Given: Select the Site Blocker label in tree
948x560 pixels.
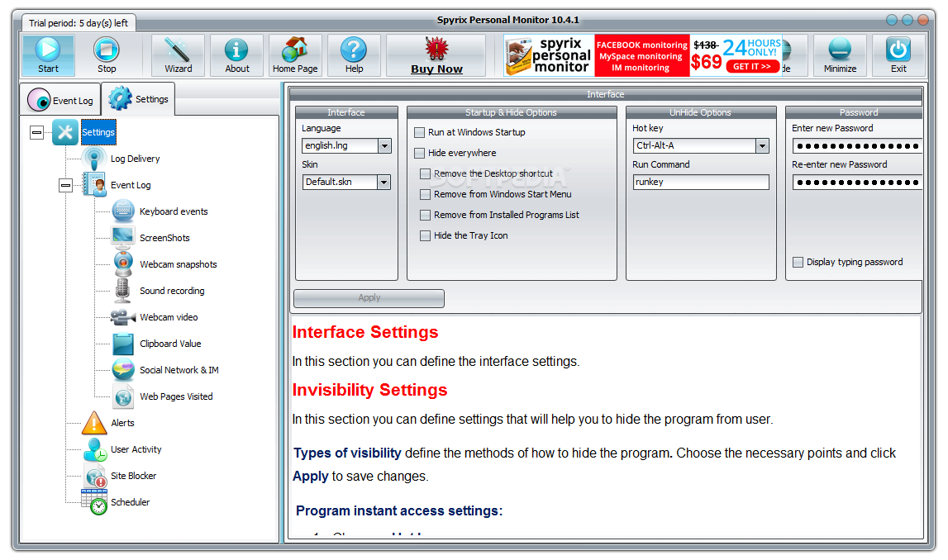Looking at the screenshot, I should (x=134, y=476).
